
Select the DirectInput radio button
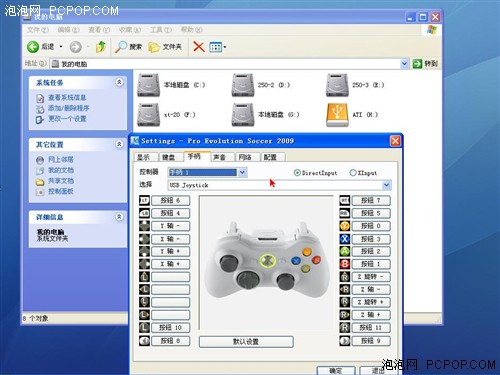click(x=297, y=173)
